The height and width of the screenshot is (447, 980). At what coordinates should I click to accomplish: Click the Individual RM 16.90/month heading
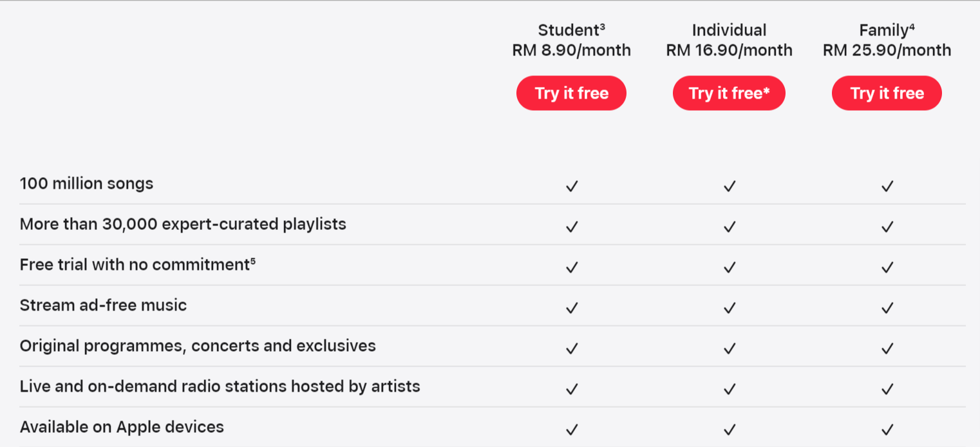point(729,50)
